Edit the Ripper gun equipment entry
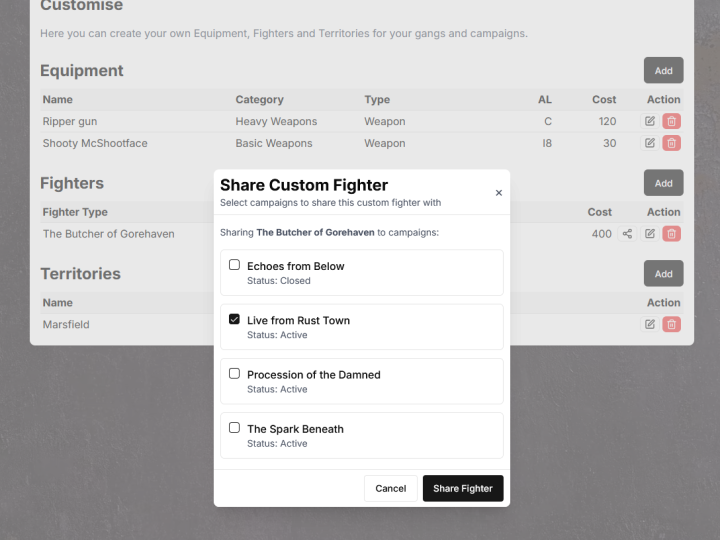The image size is (720, 540). click(650, 121)
